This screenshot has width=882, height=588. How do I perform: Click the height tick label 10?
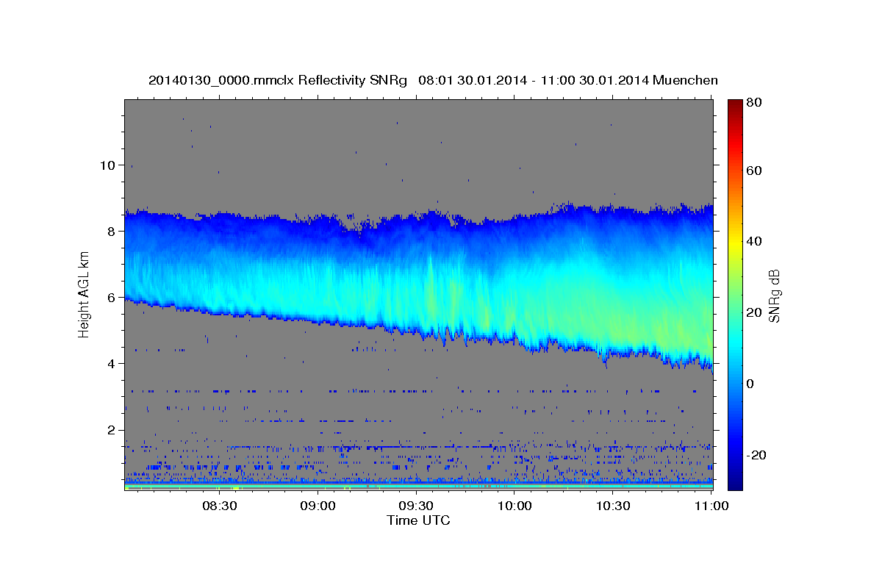[107, 165]
